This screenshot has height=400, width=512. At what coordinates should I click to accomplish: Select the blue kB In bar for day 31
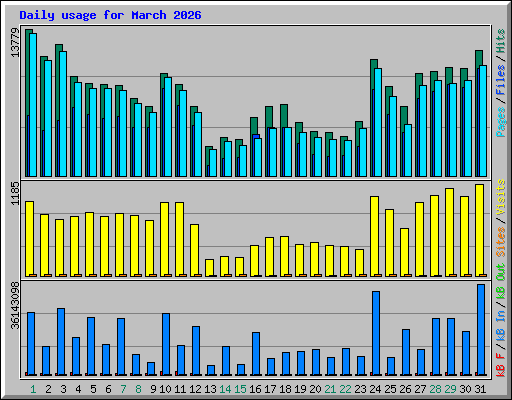click(x=481, y=330)
